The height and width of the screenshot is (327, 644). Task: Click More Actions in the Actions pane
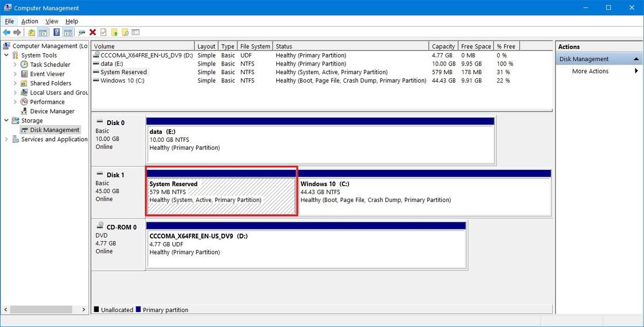[590, 70]
